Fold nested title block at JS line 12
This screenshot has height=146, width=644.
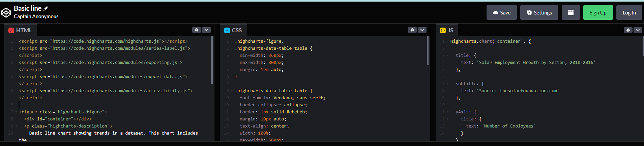447,119
